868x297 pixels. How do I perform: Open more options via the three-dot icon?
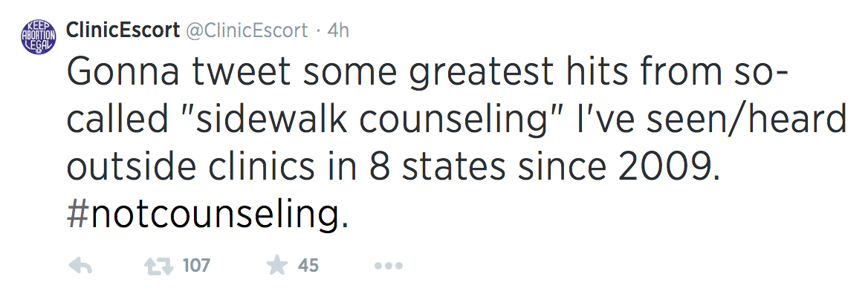tap(388, 267)
